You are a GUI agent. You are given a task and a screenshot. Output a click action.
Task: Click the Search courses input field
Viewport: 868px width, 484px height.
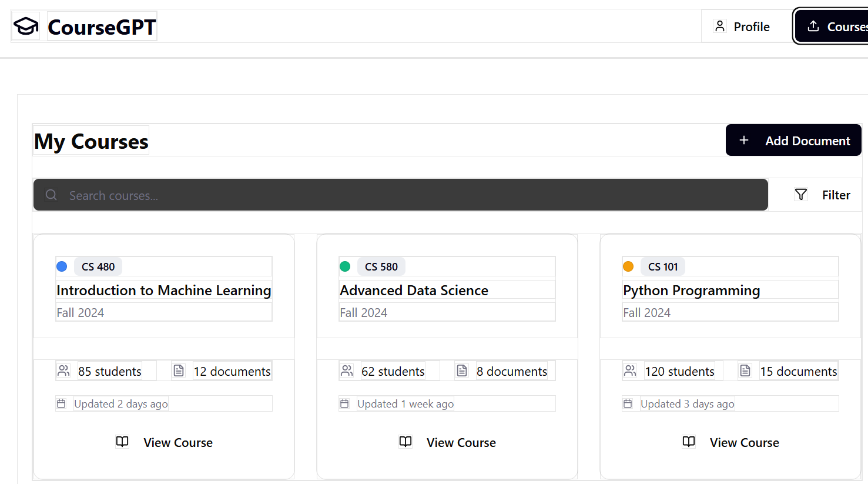pos(353,195)
